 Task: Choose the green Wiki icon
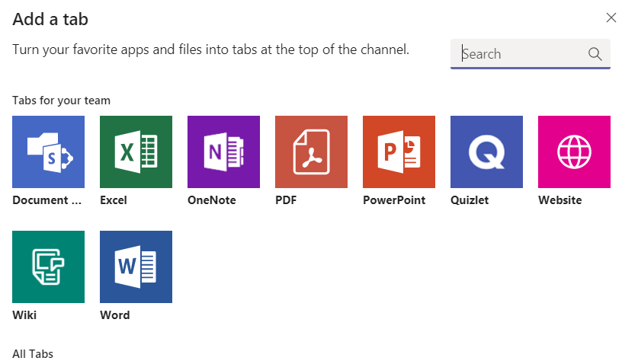point(48,267)
